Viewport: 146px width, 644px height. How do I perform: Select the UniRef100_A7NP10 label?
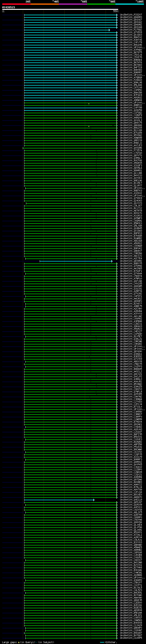coord(131,278)
